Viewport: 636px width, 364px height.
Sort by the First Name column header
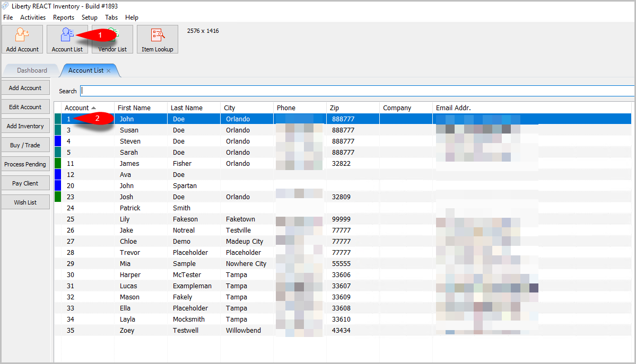pyautogui.click(x=141, y=108)
